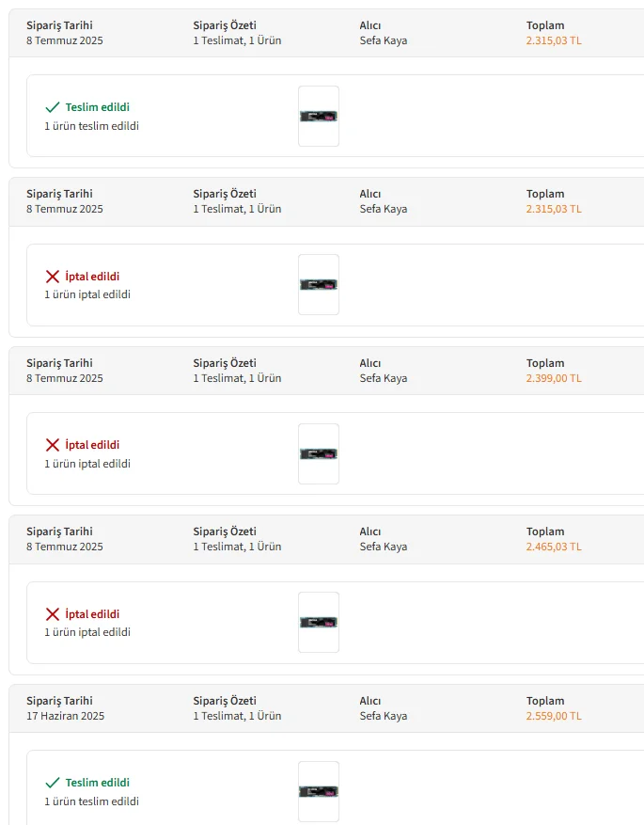Click green checkmark icon on 17 Haziran order
644x825 pixels.
tap(53, 783)
